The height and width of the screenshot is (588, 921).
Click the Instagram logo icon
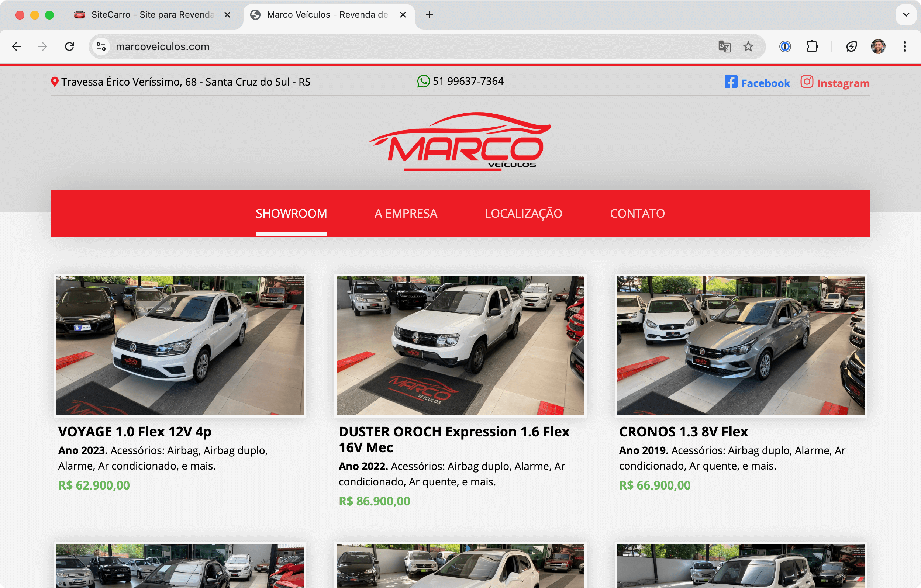tap(807, 82)
